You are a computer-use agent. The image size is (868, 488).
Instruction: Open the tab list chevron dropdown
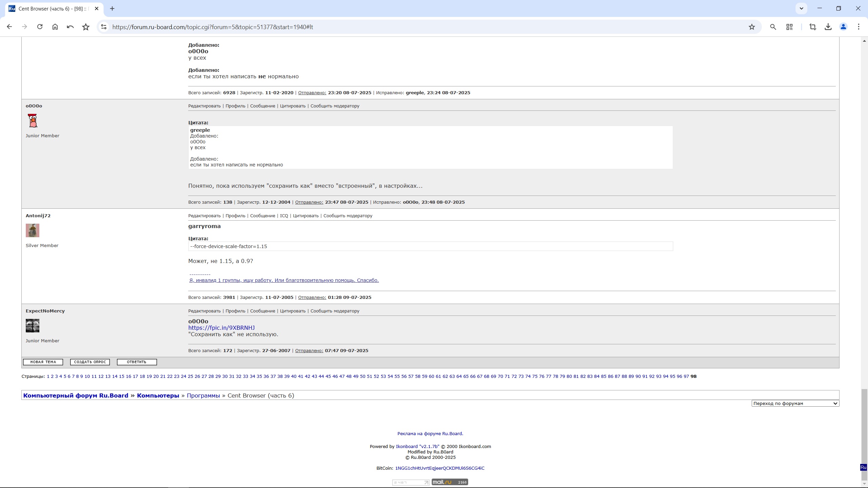(x=802, y=8)
